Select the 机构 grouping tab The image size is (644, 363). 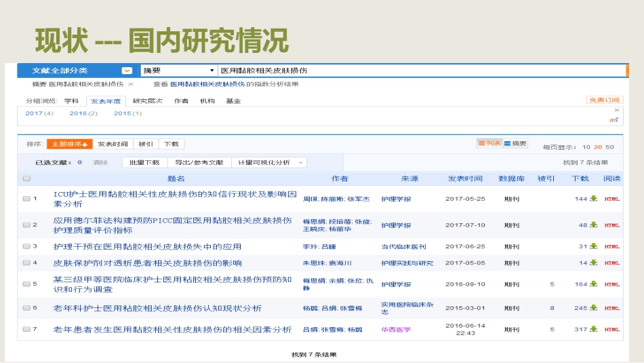point(207,100)
